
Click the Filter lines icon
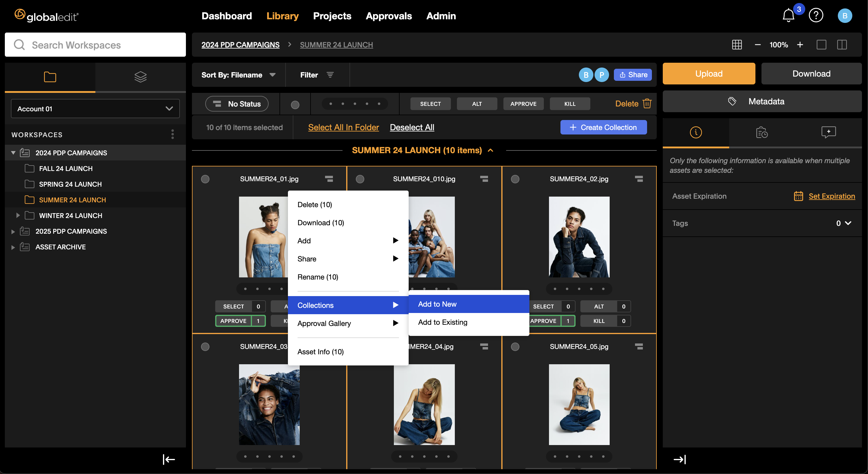tap(330, 75)
